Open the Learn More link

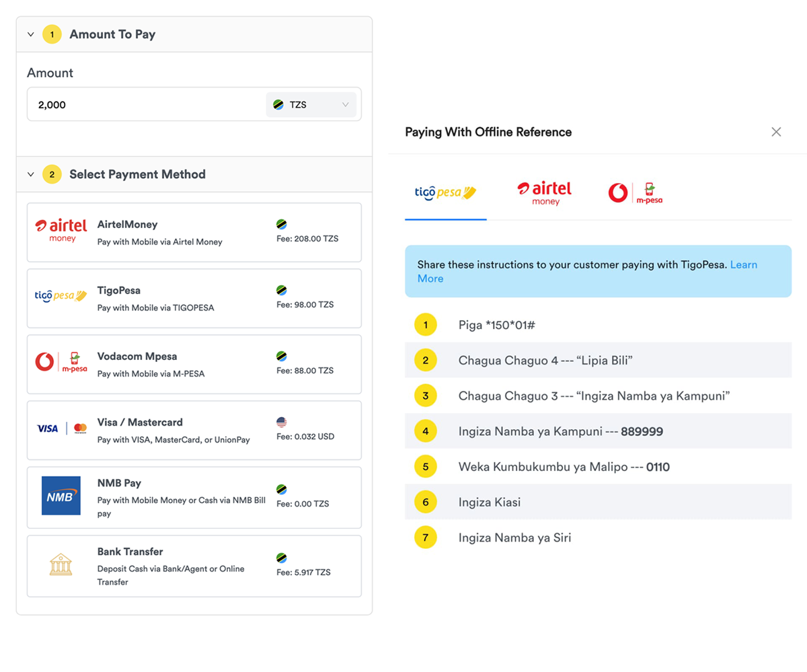pos(743,265)
